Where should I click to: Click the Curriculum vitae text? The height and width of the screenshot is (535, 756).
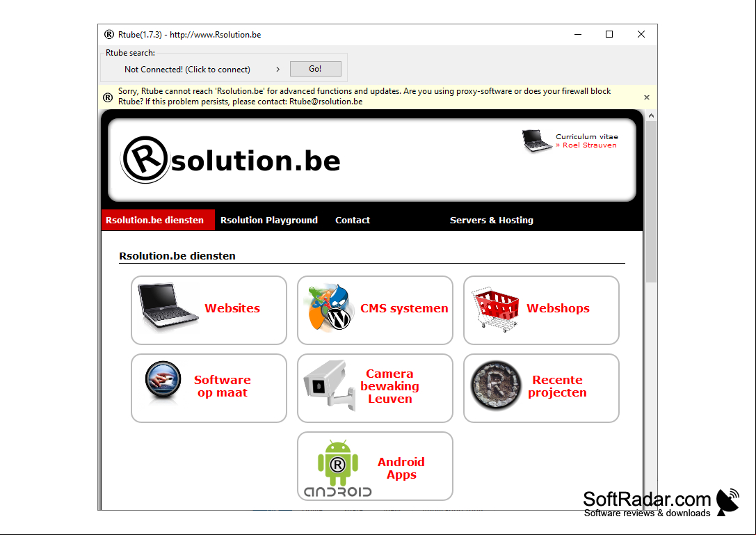(587, 136)
